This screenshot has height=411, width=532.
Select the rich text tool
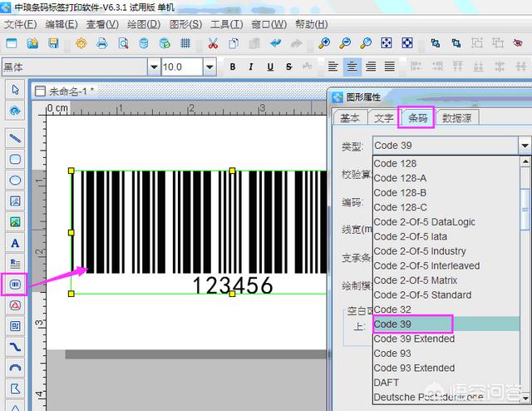(x=15, y=264)
